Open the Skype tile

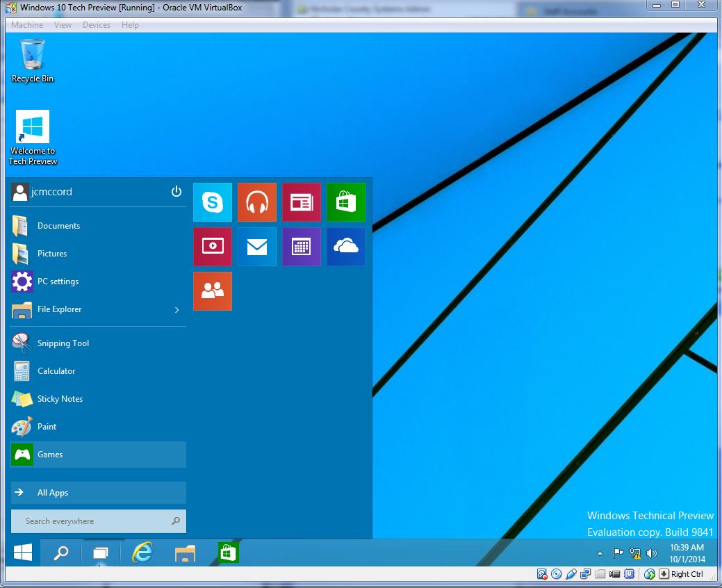coord(212,202)
